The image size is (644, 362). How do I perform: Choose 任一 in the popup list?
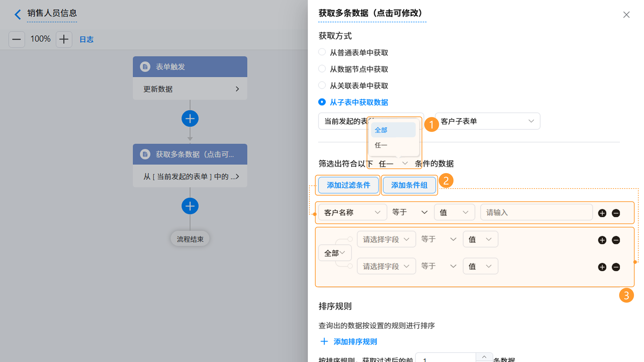coord(393,145)
